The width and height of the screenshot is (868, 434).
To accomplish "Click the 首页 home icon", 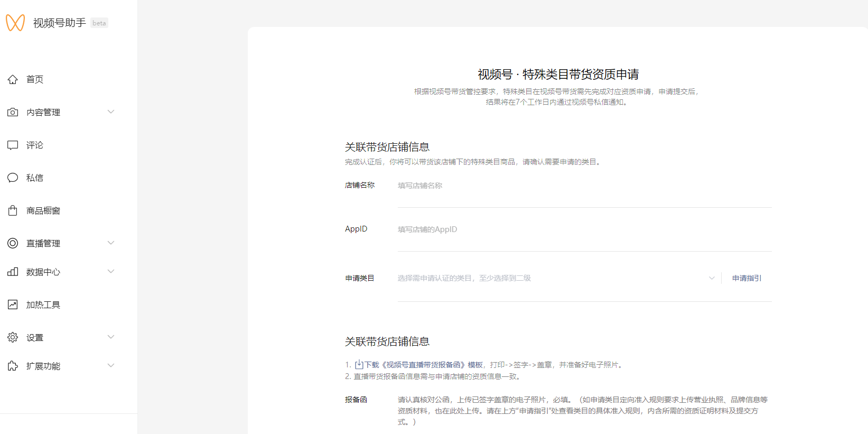I will click(x=13, y=79).
